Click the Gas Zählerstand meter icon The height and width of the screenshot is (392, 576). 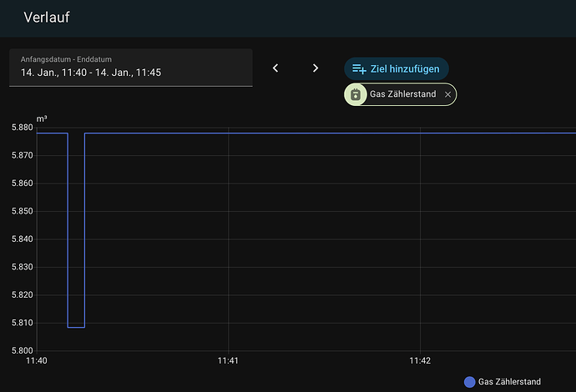point(356,94)
